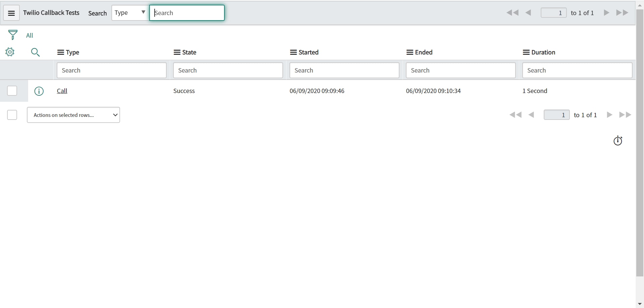Open the Call record link

click(x=62, y=91)
